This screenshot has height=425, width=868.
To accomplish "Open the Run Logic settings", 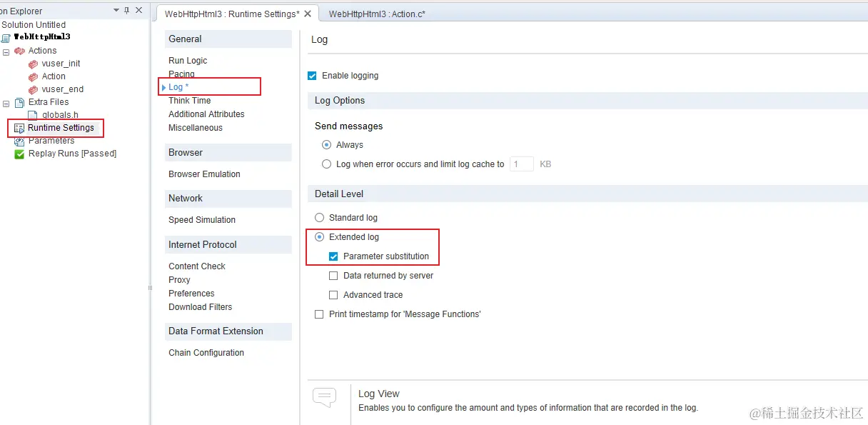I will click(188, 61).
